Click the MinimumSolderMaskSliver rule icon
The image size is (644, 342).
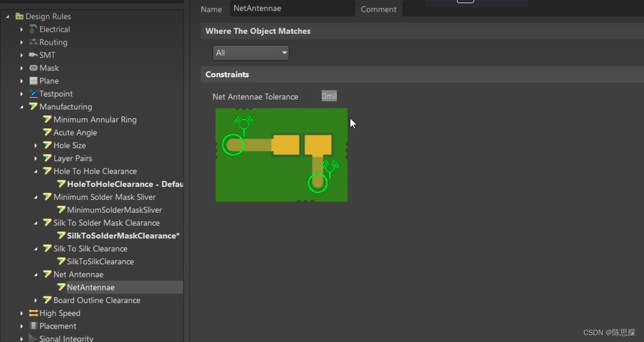pos(61,210)
